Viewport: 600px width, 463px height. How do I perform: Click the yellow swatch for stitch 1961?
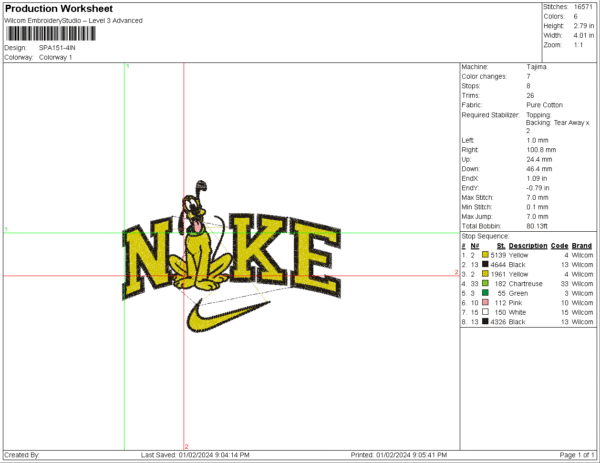[x=485, y=274]
